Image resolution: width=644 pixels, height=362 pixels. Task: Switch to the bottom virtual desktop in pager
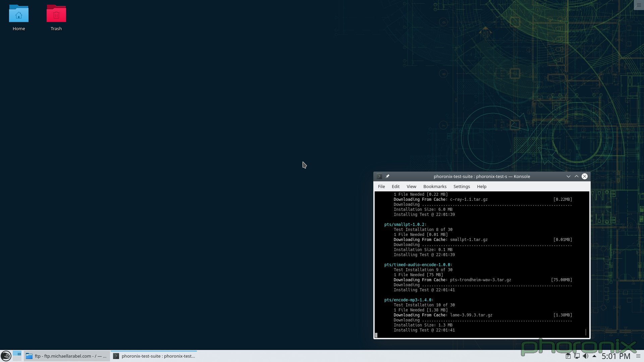pyautogui.click(x=17, y=358)
